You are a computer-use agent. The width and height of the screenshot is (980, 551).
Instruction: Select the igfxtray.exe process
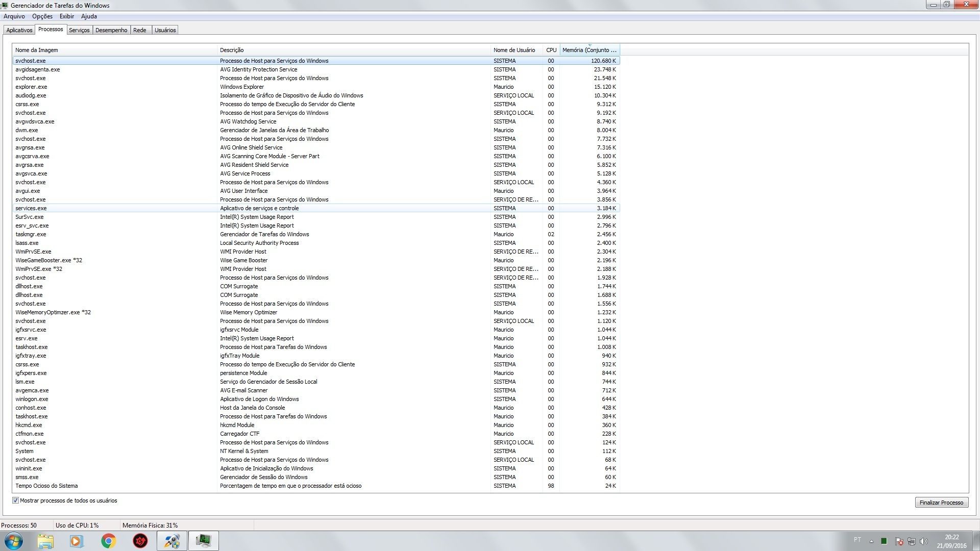[316, 356]
